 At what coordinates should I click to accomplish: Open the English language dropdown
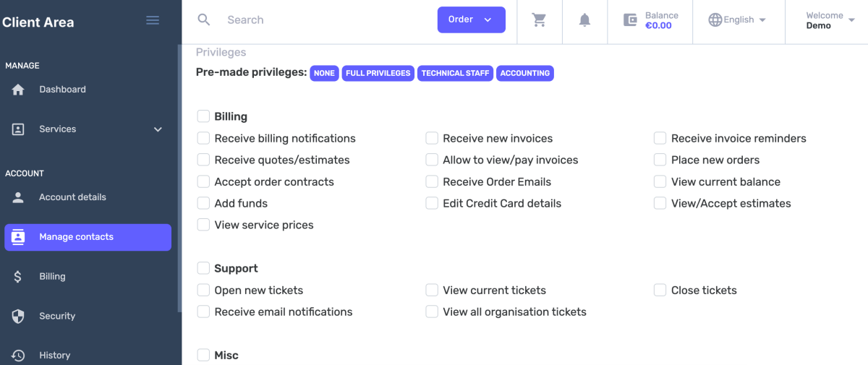[x=738, y=20]
